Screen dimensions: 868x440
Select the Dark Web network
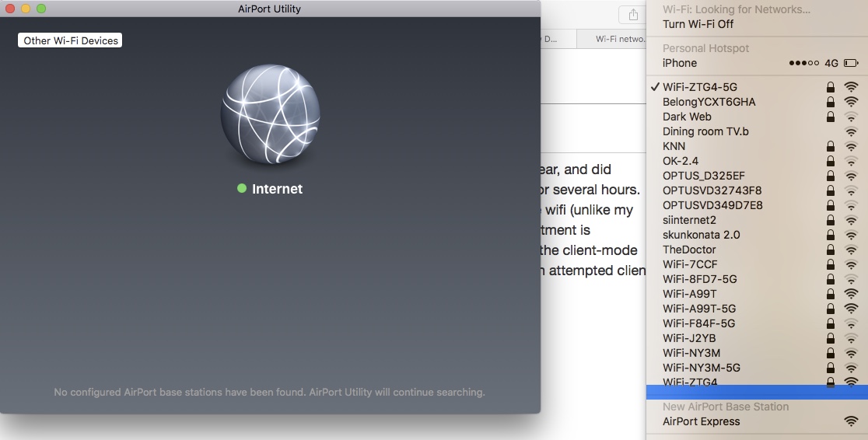(758, 117)
